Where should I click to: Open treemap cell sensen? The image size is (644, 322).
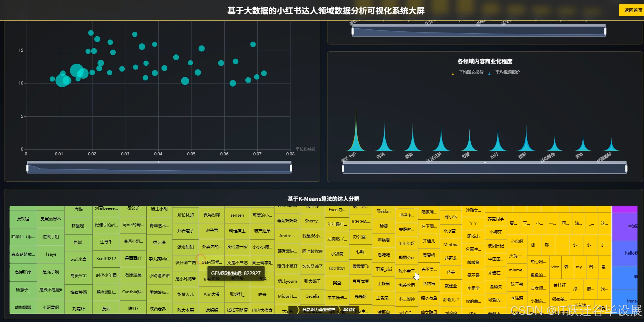click(x=237, y=215)
